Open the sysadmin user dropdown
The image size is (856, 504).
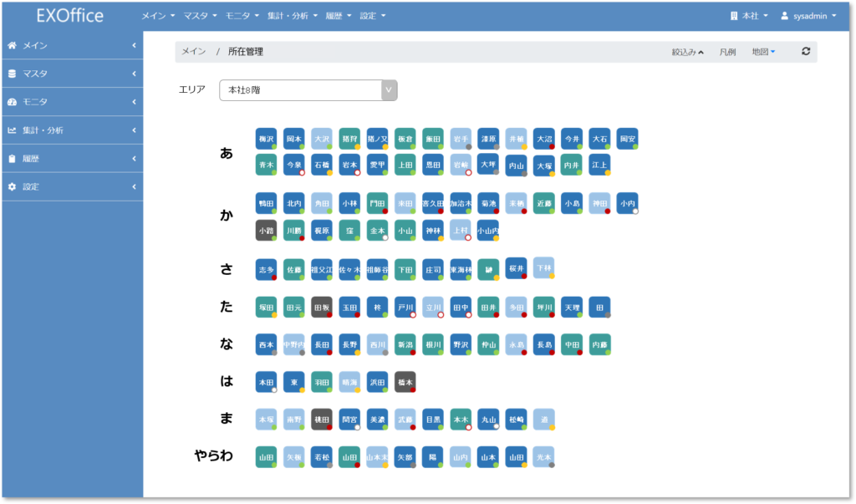pyautogui.click(x=808, y=16)
